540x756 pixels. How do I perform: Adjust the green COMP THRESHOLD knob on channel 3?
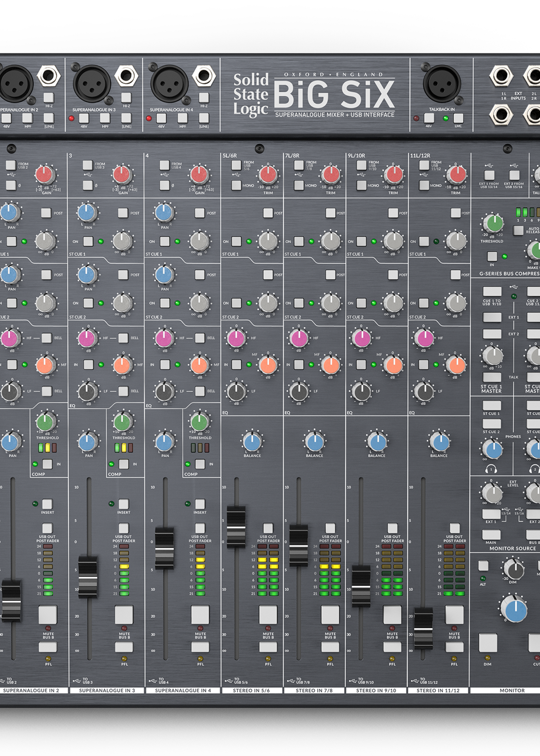122,422
